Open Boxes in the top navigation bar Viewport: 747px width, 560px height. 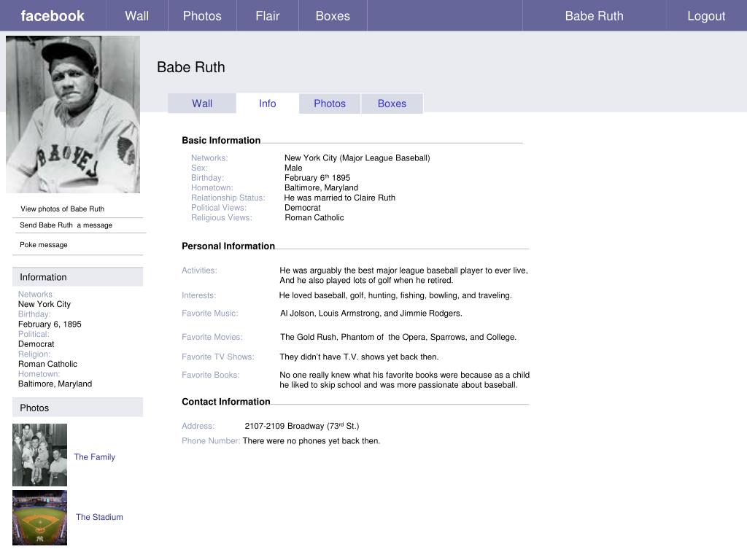pyautogui.click(x=333, y=16)
